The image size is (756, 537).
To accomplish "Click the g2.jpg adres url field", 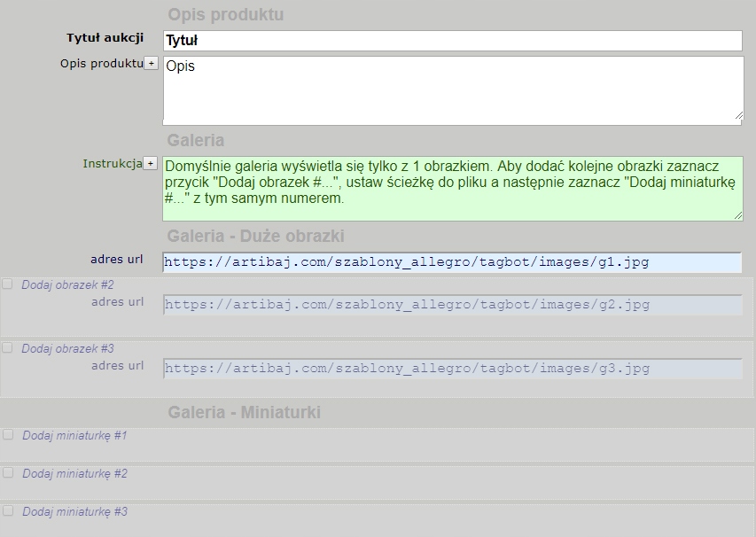I will [452, 305].
